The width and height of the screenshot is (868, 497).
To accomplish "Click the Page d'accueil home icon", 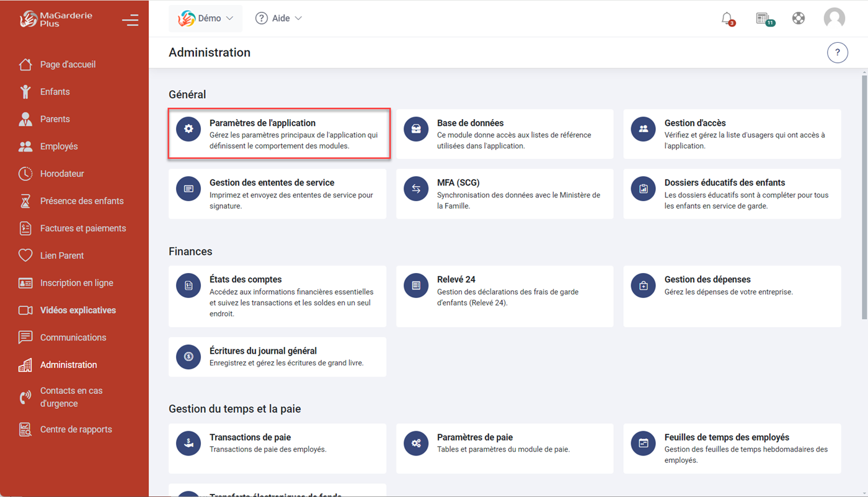I will (x=25, y=65).
